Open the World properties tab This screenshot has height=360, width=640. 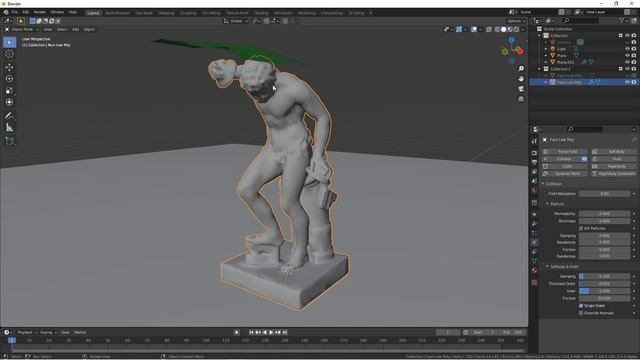[x=534, y=190]
